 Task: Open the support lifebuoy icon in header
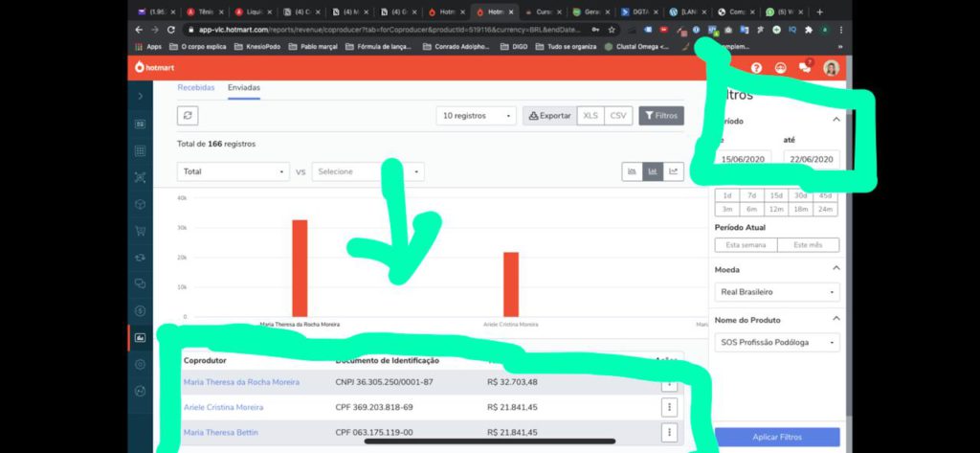point(781,68)
